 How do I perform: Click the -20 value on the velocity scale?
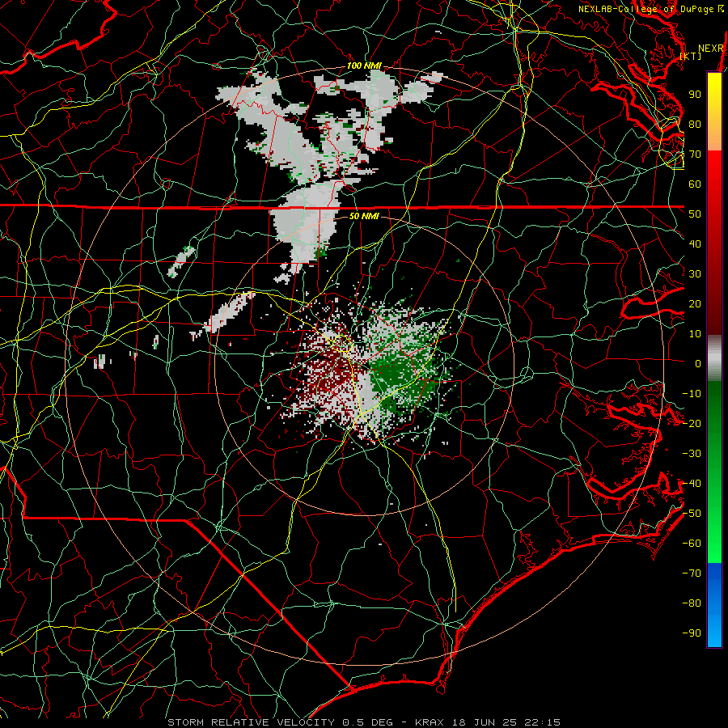pos(692,424)
